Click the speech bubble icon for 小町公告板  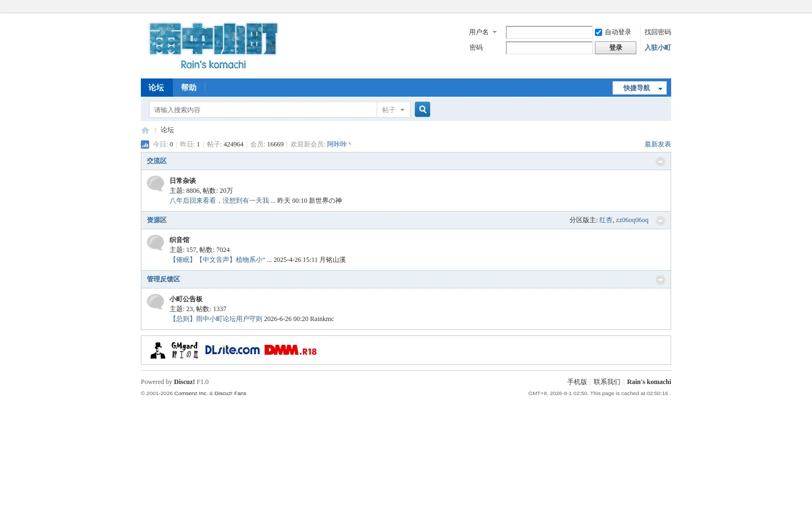click(x=156, y=302)
